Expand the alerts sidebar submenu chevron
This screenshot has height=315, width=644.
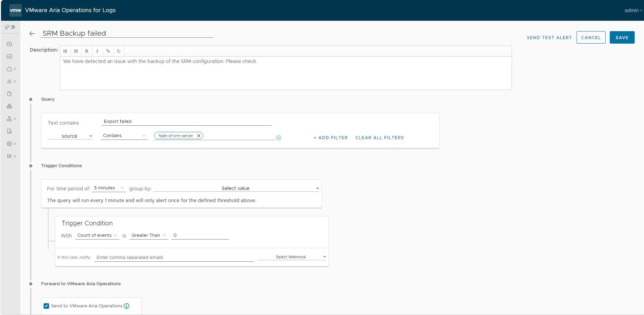(15, 81)
